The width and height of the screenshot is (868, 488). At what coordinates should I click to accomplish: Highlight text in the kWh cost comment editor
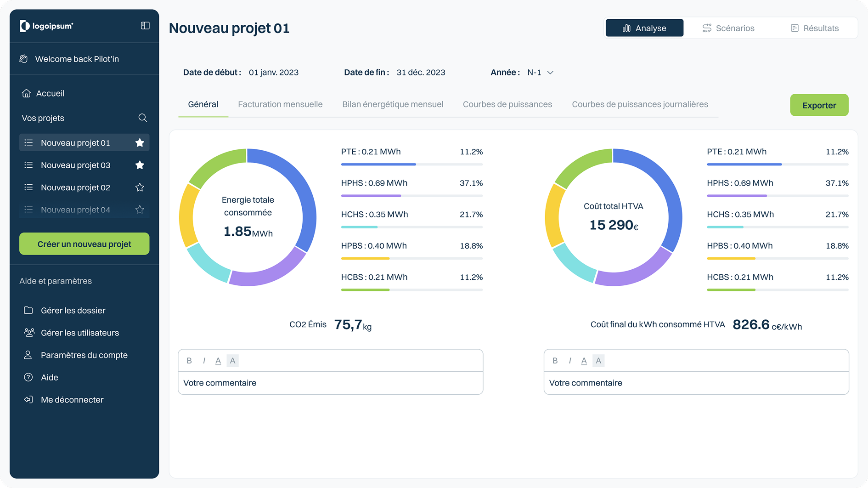tap(598, 361)
